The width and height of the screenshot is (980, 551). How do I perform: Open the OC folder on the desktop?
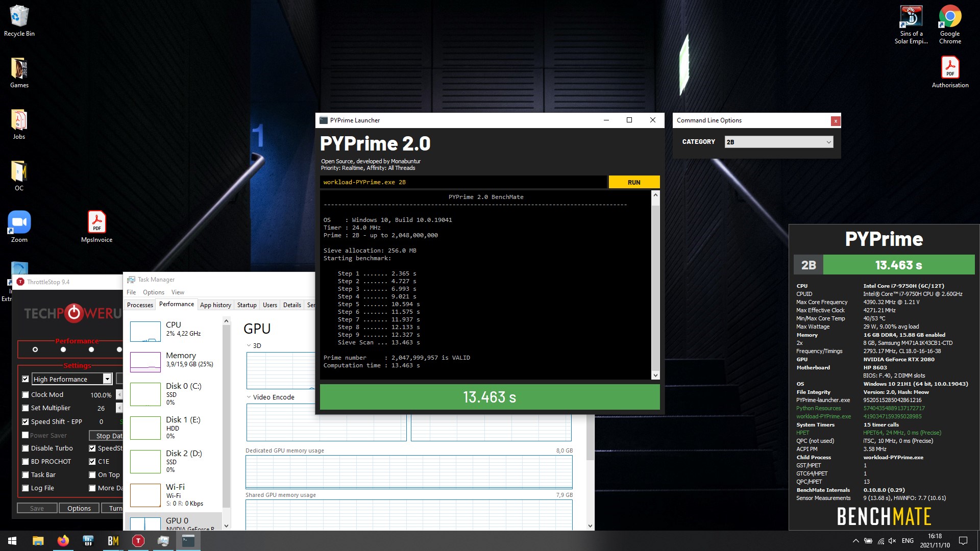(x=19, y=176)
